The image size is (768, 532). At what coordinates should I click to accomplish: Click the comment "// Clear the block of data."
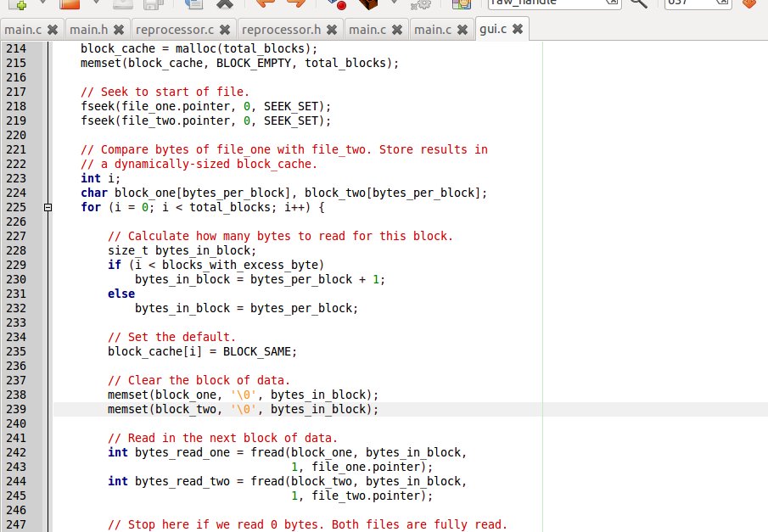tap(199, 380)
